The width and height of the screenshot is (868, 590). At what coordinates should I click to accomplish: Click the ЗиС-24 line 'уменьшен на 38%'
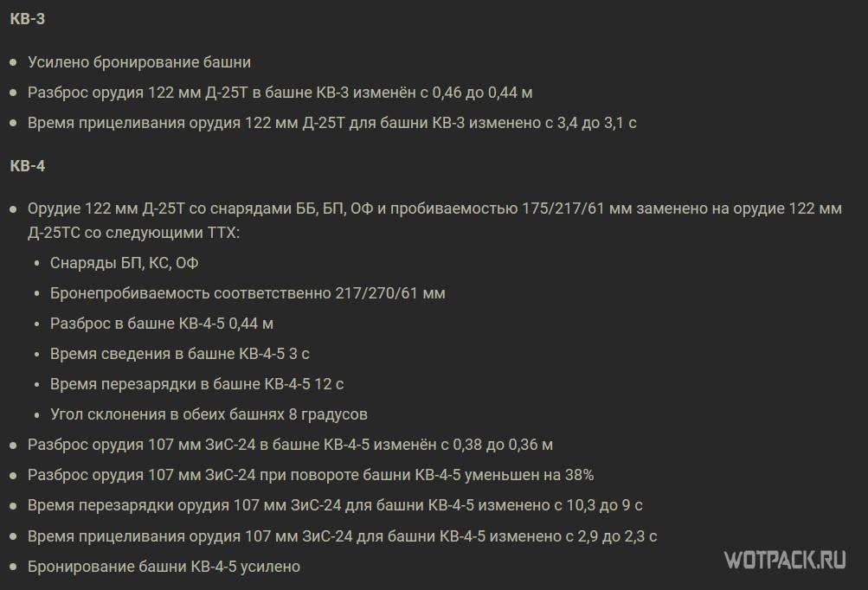311,475
